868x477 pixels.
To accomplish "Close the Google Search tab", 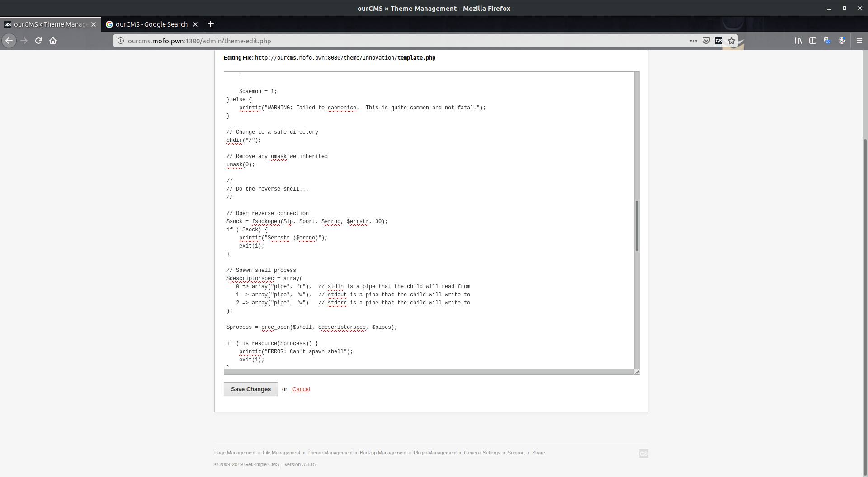I will 195,24.
